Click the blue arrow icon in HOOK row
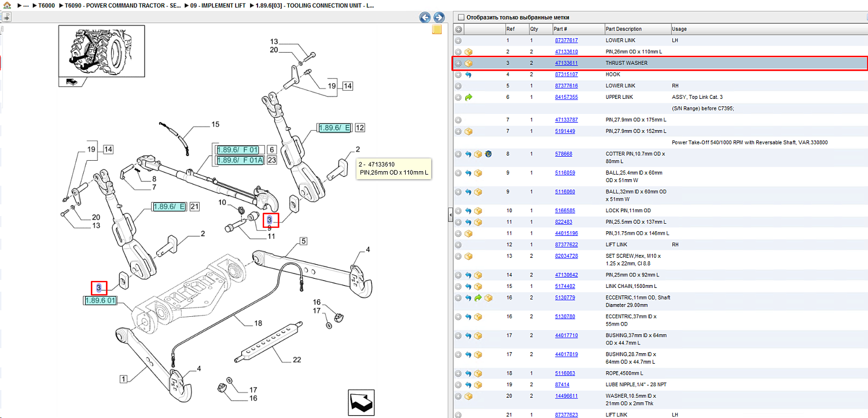 [469, 75]
